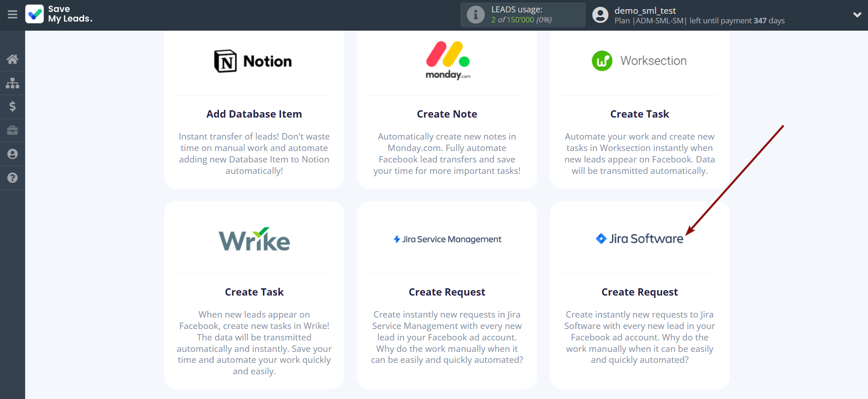Go to Home in sidebar
The image size is (868, 399).
(12, 59)
